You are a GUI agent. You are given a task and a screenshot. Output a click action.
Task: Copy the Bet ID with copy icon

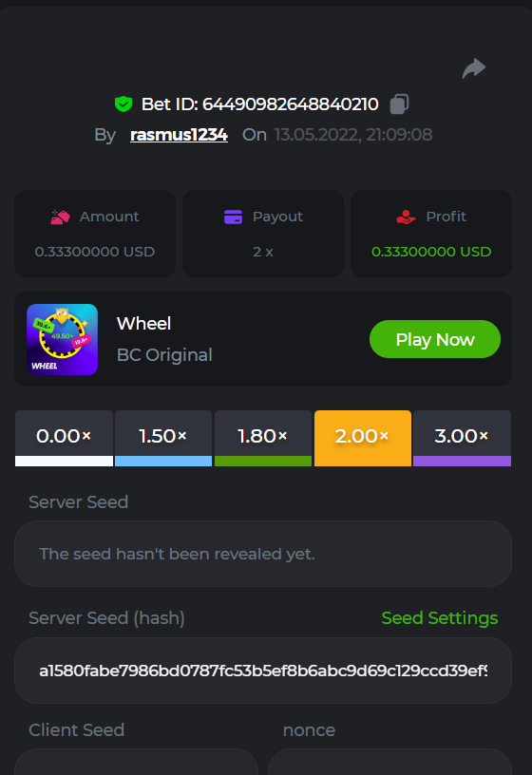[x=400, y=104]
